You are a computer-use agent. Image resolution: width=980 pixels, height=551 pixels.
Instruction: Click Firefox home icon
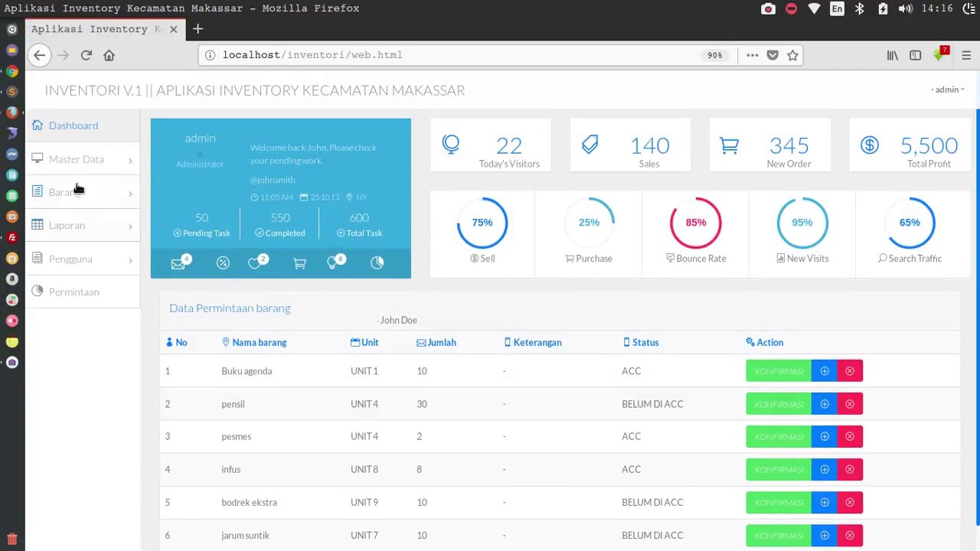click(x=109, y=55)
